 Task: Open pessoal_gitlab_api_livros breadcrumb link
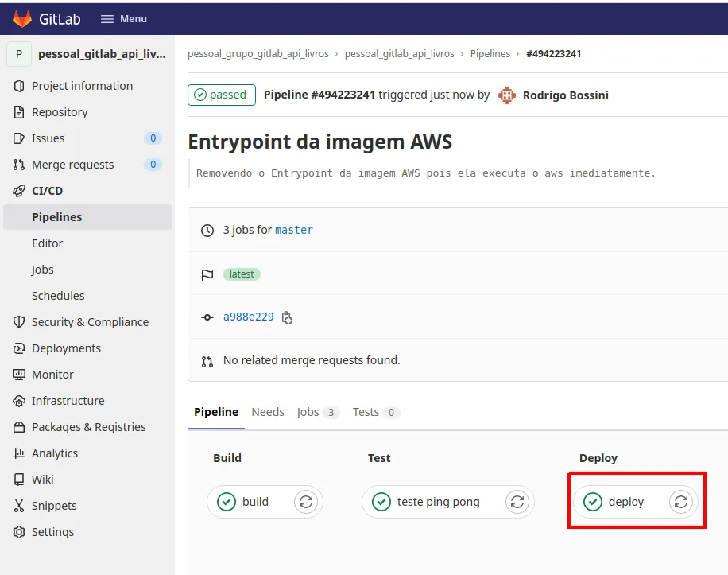399,54
